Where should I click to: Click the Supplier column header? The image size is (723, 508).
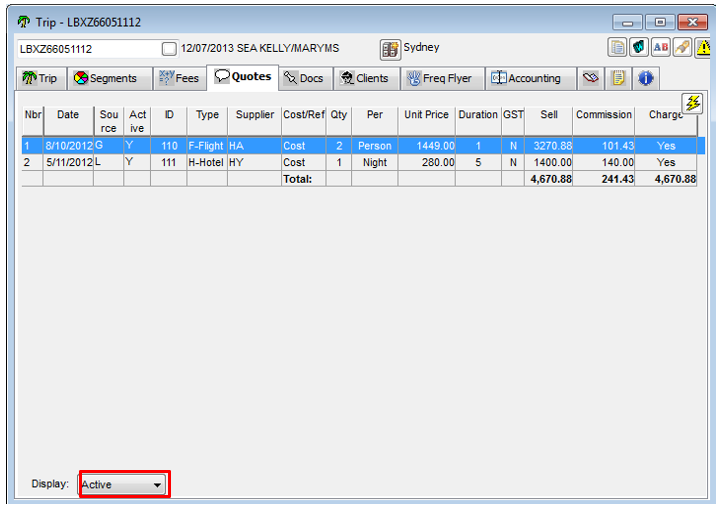click(x=255, y=121)
